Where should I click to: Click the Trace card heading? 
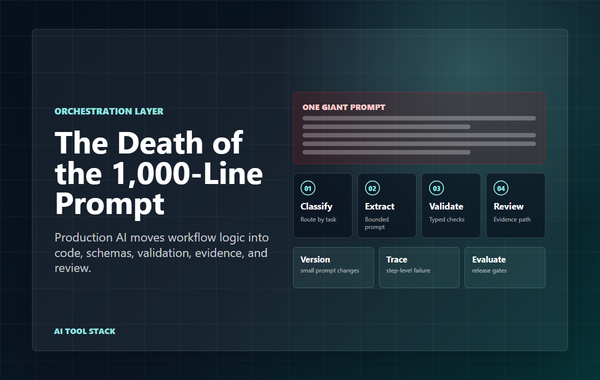pos(397,259)
